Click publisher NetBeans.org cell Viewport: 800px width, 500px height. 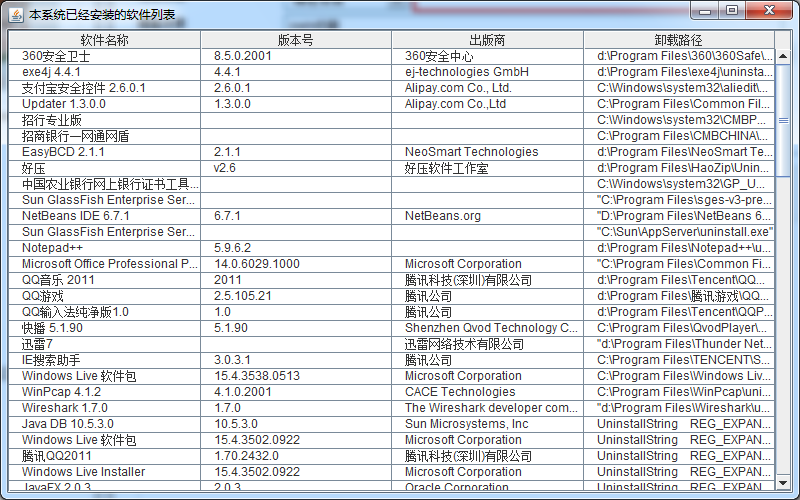[487, 216]
